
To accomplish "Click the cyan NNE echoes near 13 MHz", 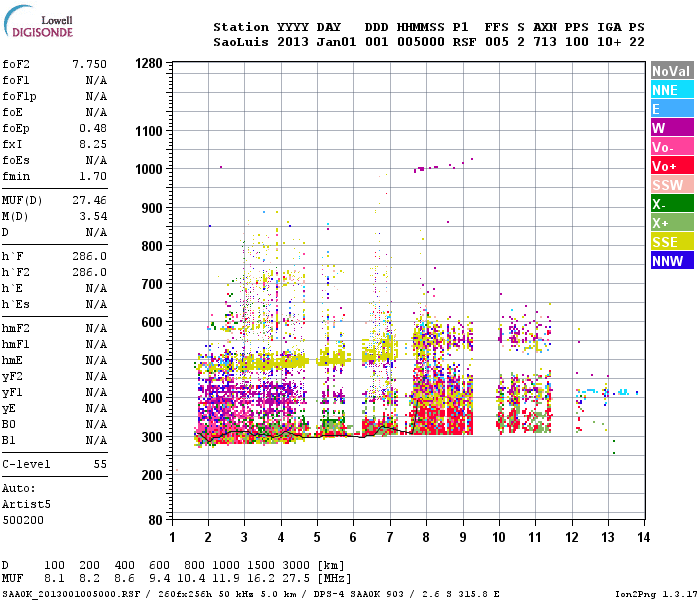I will point(624,392).
